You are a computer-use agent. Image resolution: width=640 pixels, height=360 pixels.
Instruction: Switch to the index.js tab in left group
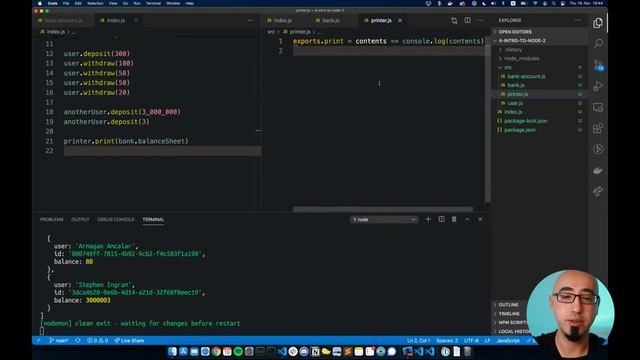click(x=116, y=20)
